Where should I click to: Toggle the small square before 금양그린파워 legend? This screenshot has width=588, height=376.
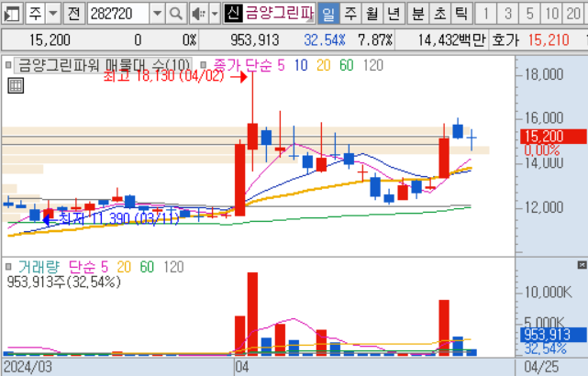(x=8, y=65)
